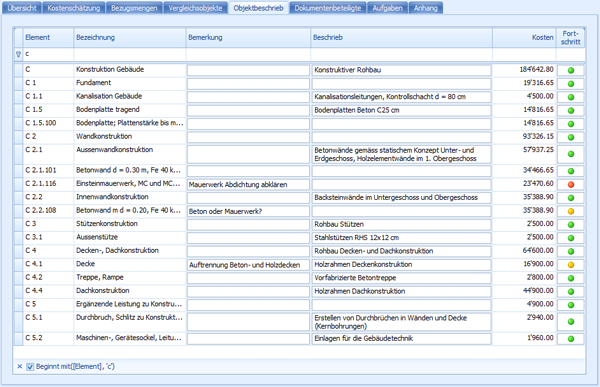Image resolution: width=600 pixels, height=387 pixels.
Task: Click the row selector for row C 2
Action: click(18, 137)
